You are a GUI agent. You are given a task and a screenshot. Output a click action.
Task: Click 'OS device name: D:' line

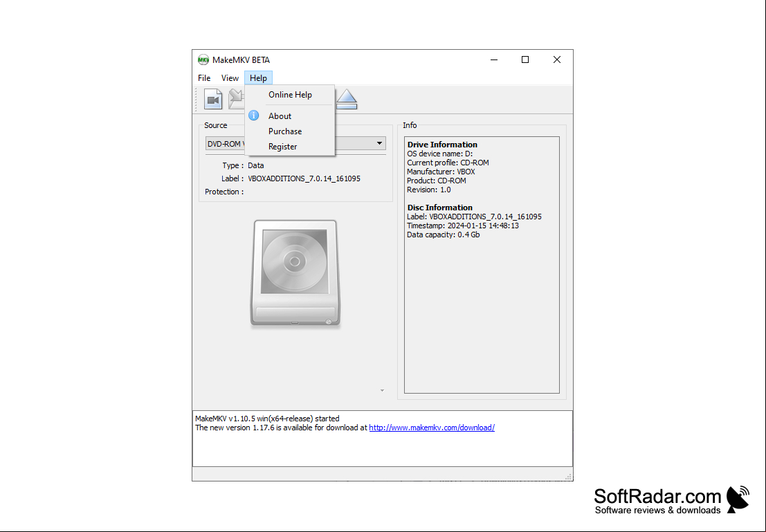(x=439, y=154)
